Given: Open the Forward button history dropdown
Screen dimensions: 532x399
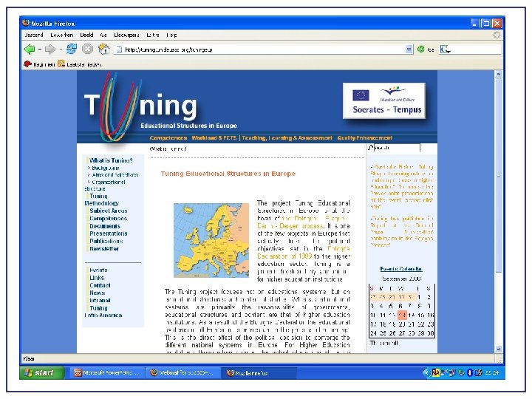Looking at the screenshot, I should point(61,50).
